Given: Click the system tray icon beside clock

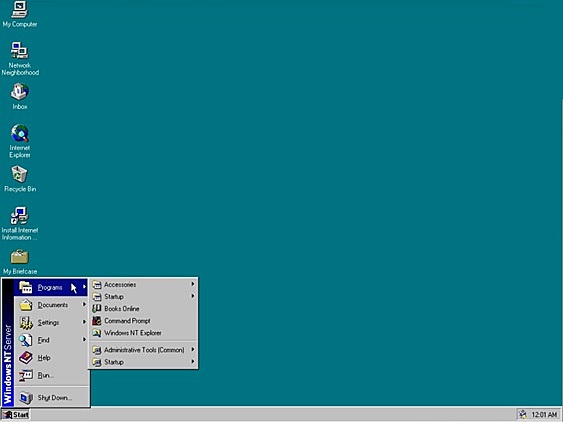Looking at the screenshot, I should [523, 414].
